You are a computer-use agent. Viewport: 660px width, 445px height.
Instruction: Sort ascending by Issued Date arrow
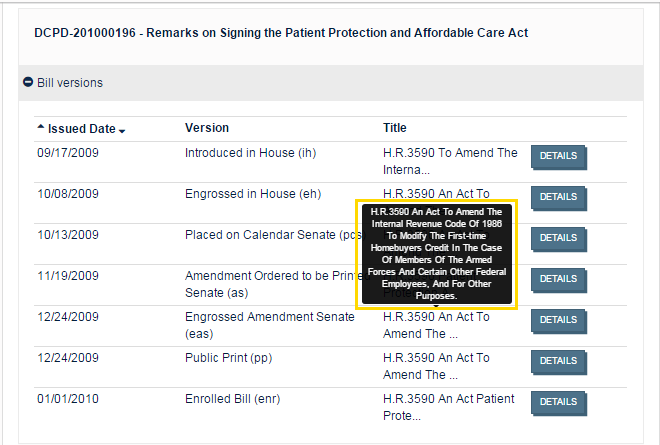coord(41,128)
